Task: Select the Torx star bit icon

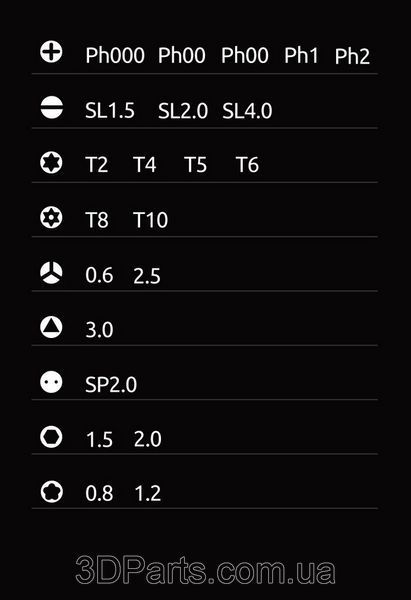Action: pyautogui.click(x=51, y=163)
